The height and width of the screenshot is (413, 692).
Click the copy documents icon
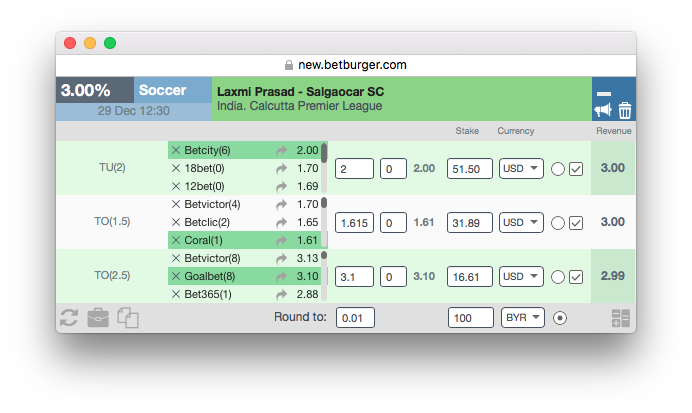pos(128,318)
